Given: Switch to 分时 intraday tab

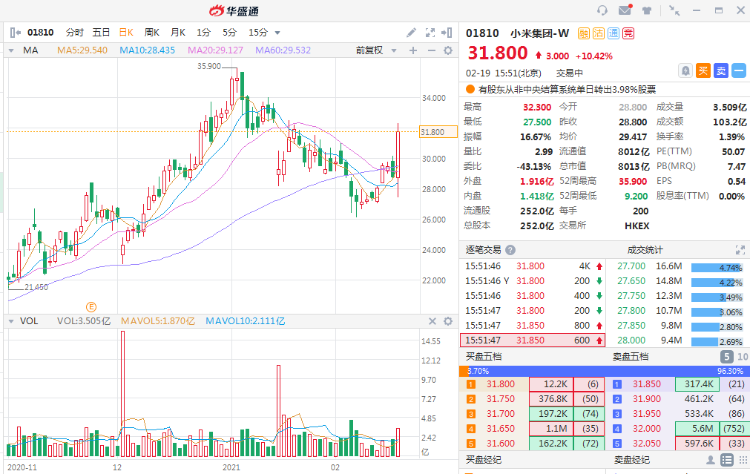Looking at the screenshot, I should click(75, 33).
